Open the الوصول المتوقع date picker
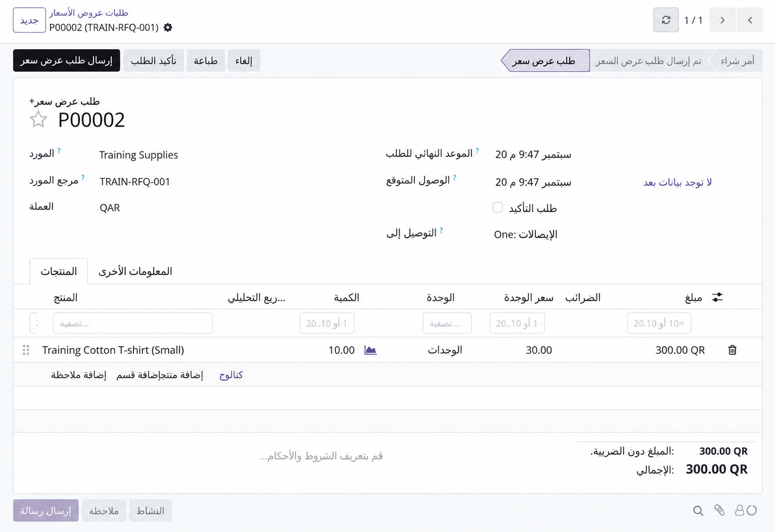This screenshot has height=532, width=775. (533, 182)
